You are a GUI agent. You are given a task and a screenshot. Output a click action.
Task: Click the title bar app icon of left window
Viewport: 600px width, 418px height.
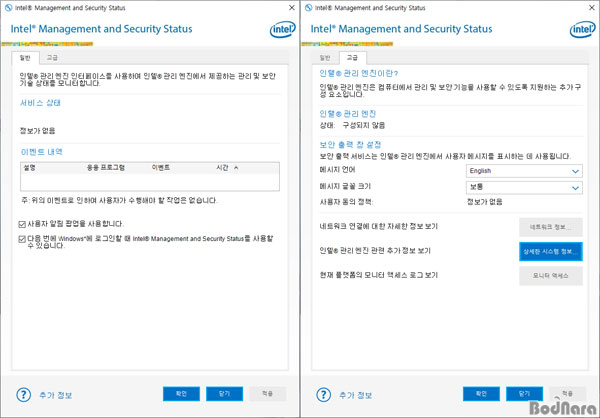tap(10, 7)
